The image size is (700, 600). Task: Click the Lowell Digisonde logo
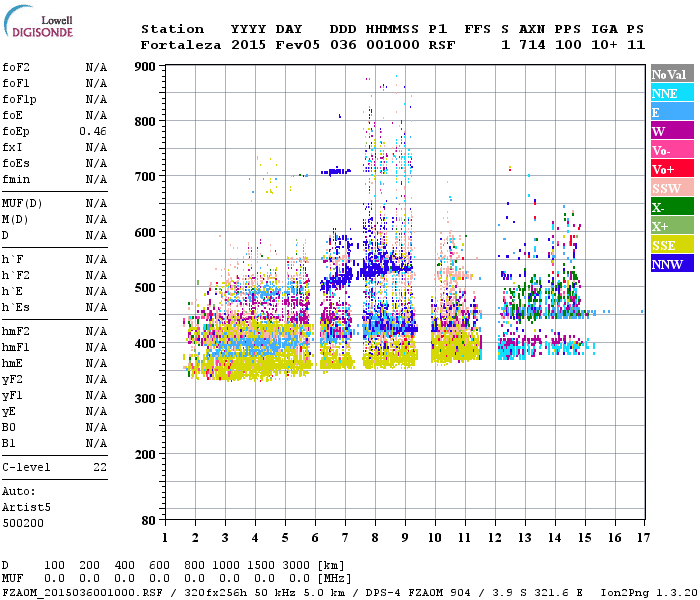click(x=38, y=22)
